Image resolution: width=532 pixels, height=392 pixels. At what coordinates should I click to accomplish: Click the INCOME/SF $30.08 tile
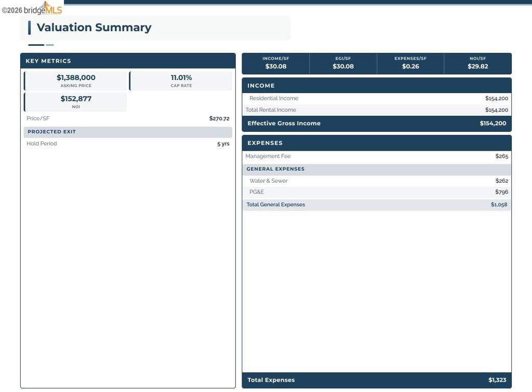tap(275, 63)
